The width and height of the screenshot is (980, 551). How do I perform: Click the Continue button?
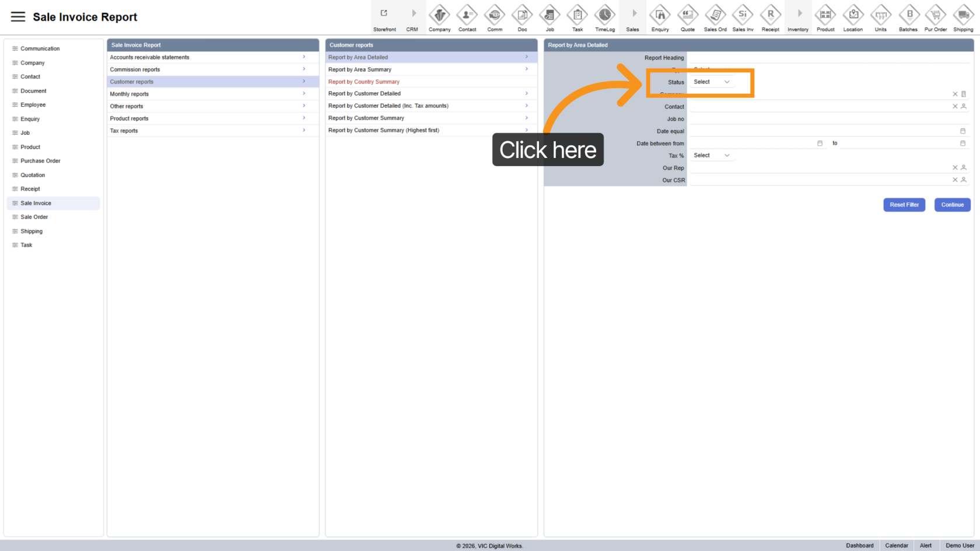pyautogui.click(x=952, y=205)
